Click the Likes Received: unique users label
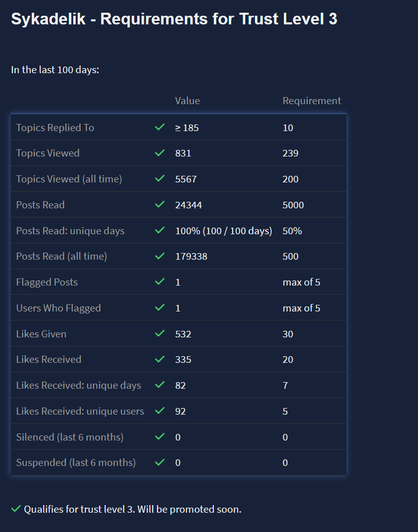 (x=80, y=411)
